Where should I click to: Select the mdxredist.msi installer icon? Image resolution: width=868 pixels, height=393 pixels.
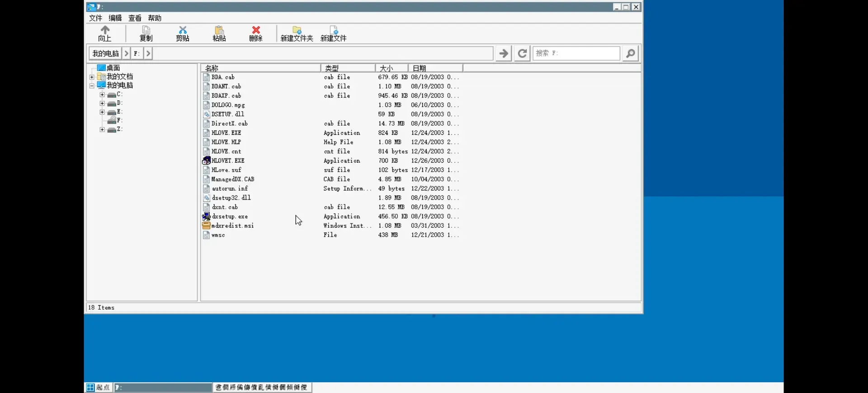coord(206,225)
